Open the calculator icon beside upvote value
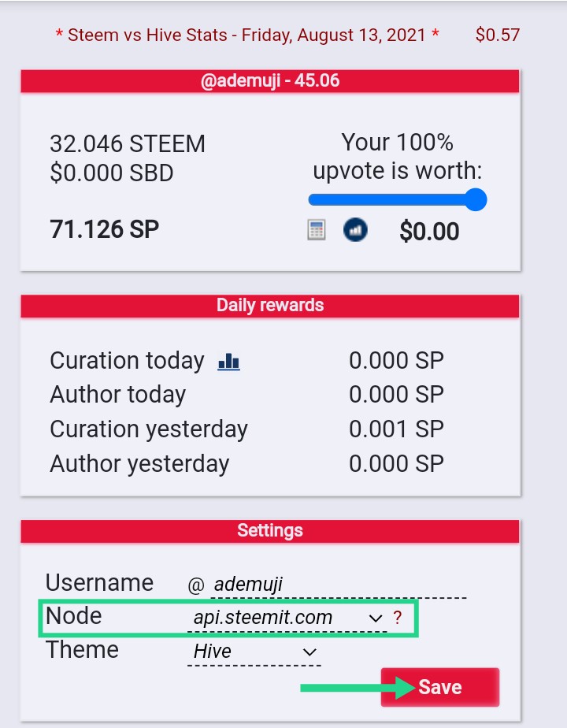567x728 pixels. pyautogui.click(x=317, y=230)
